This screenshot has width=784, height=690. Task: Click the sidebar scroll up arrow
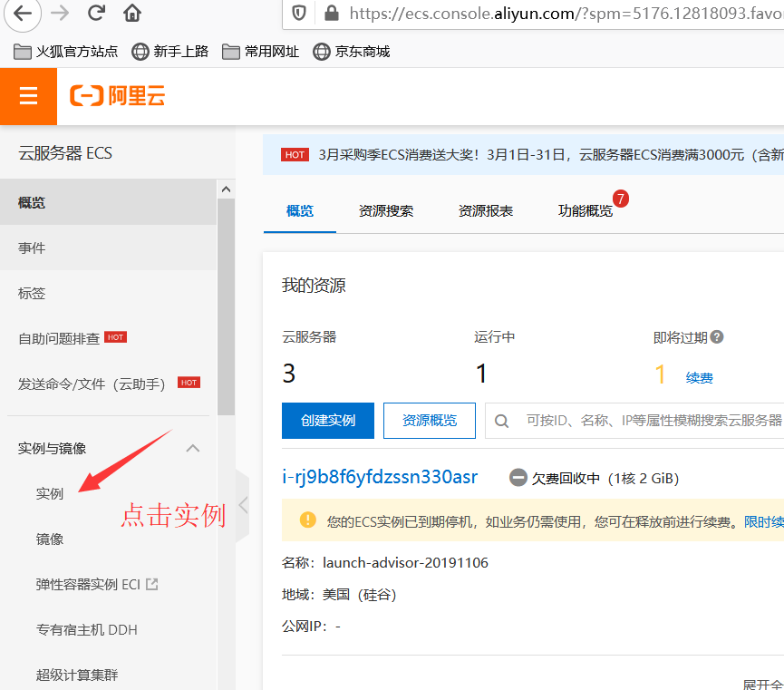point(226,190)
